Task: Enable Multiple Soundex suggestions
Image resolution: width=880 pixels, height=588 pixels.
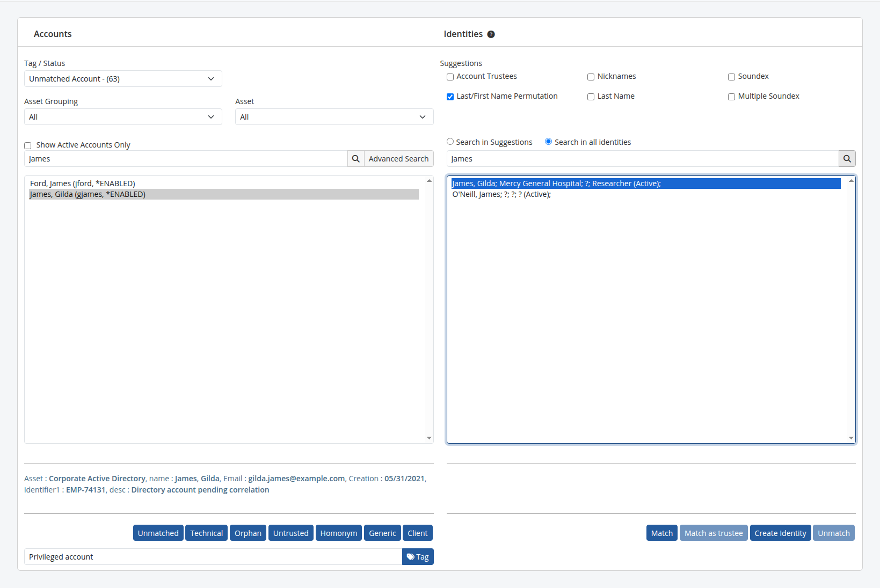Action: pyautogui.click(x=731, y=97)
